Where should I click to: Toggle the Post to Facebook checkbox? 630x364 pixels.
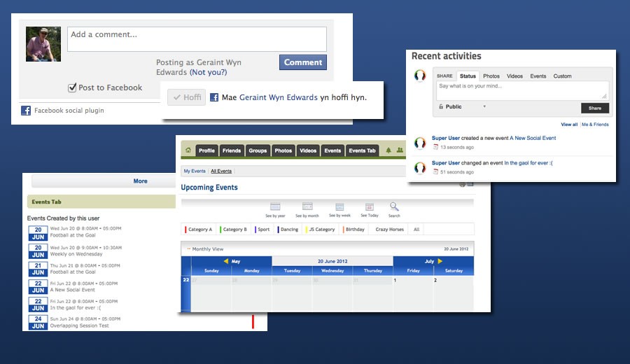click(71, 87)
